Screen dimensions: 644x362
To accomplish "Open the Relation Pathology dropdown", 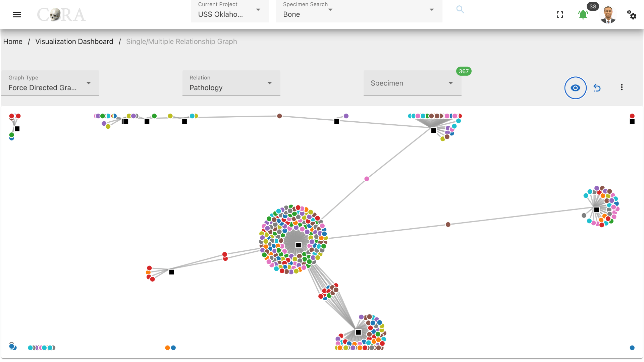I will tap(231, 83).
